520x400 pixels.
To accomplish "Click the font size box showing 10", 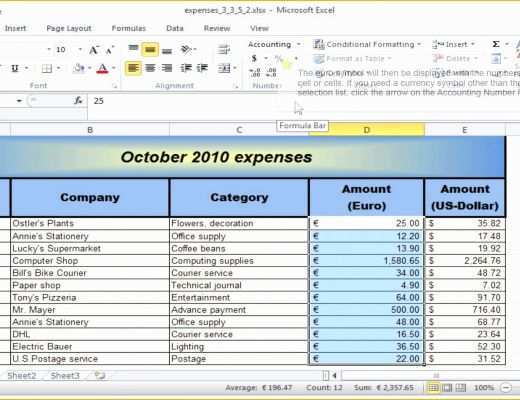I will (x=61, y=50).
